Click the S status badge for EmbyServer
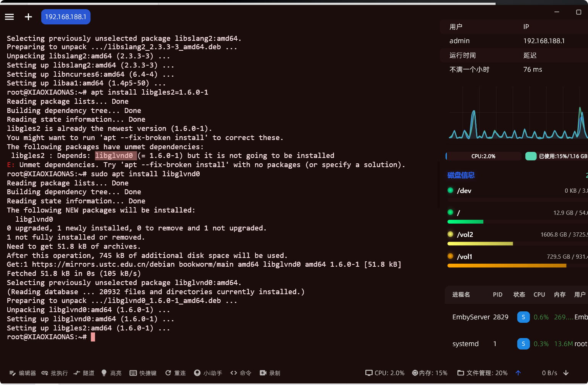The height and width of the screenshot is (385, 588). (523, 317)
